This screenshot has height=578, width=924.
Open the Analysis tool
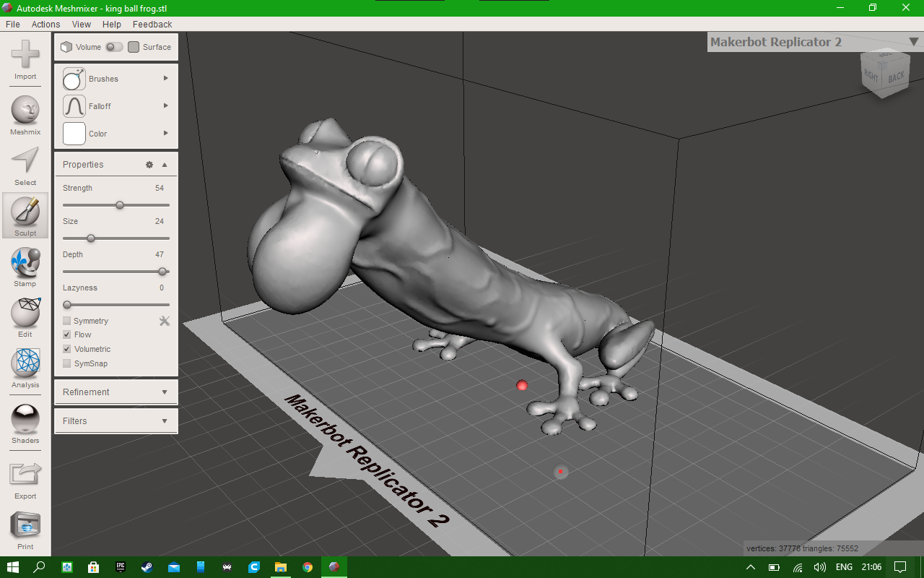(25, 363)
